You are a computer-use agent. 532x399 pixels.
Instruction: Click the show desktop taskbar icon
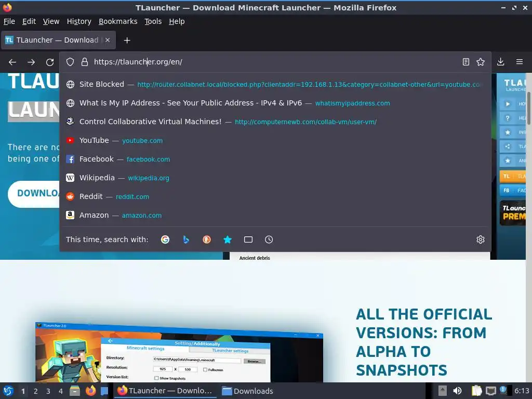(x=104, y=391)
